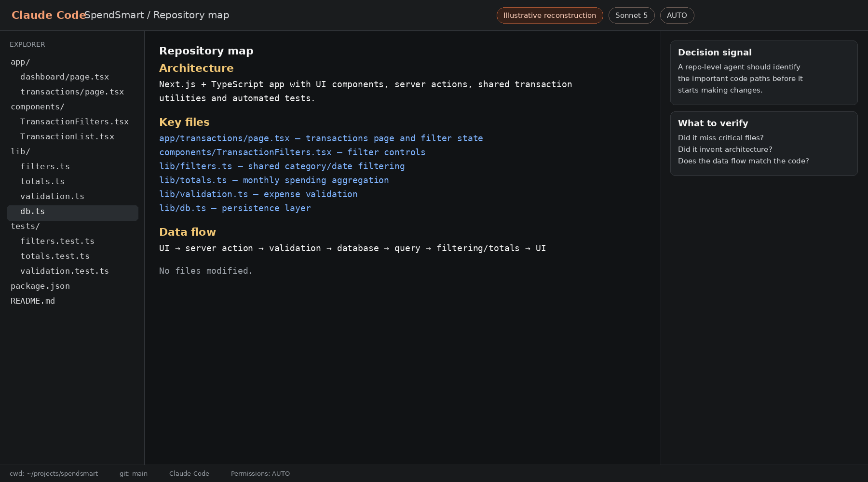Follow lib/validation.ts key file link
Viewport: 868px width, 482px height.
click(x=258, y=195)
